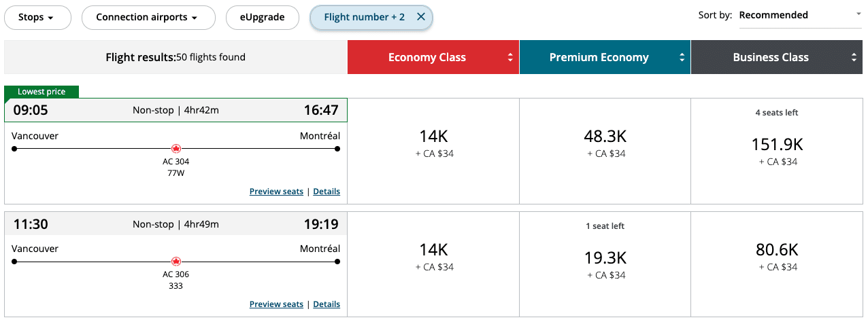Sort by Business Class price arrows
The height and width of the screenshot is (322, 868).
pos(854,58)
